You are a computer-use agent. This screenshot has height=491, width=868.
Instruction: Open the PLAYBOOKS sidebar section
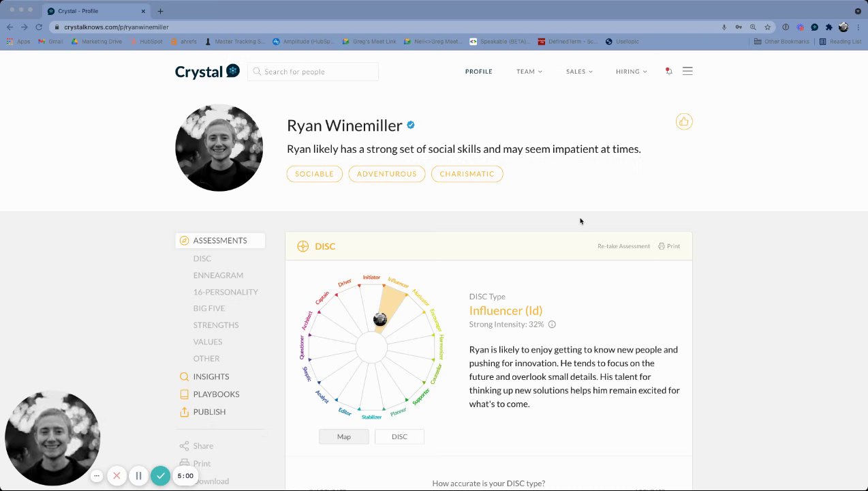209,394
